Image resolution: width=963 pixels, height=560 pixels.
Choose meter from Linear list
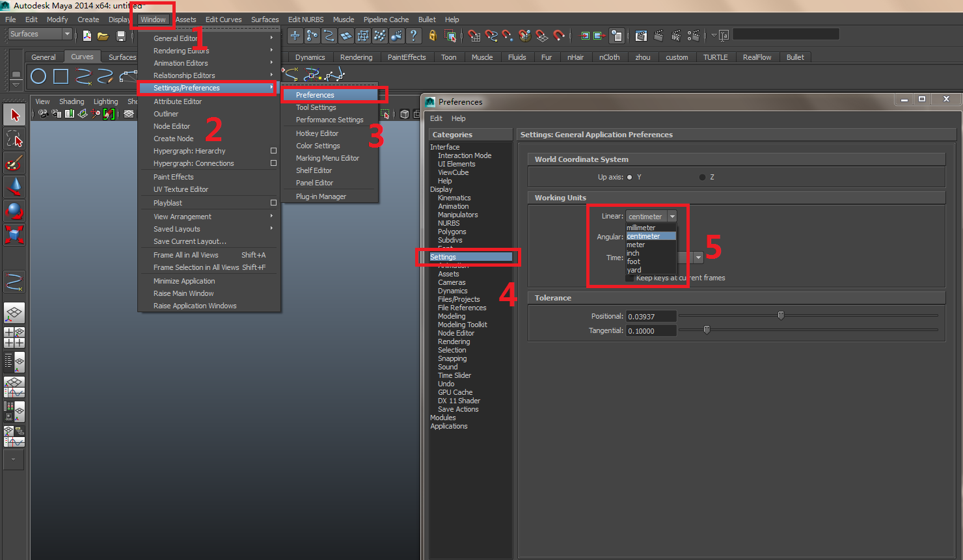651,245
